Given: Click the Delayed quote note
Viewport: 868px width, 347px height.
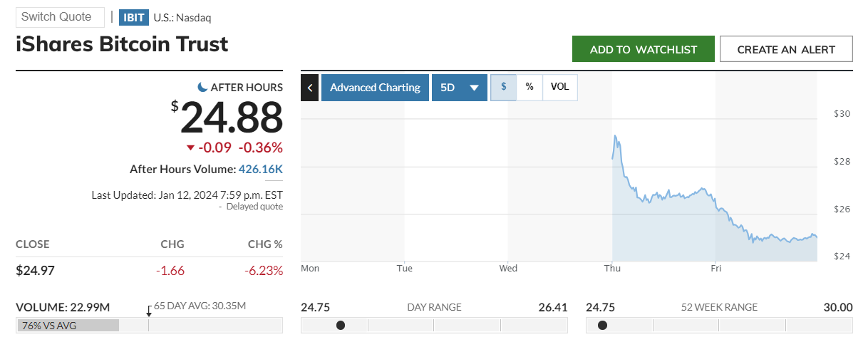Looking at the screenshot, I should pos(254,207).
